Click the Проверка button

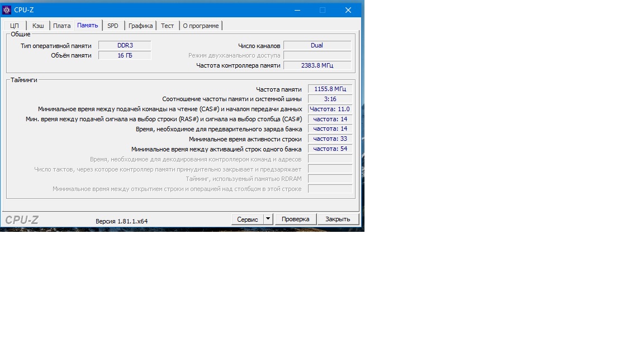pyautogui.click(x=295, y=219)
